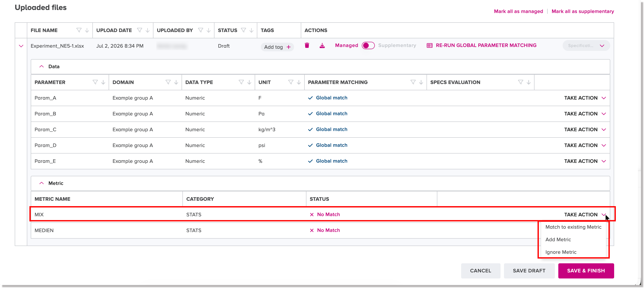Delete the Experiment_NE5-1.xlsx file with trash icon

307,45
